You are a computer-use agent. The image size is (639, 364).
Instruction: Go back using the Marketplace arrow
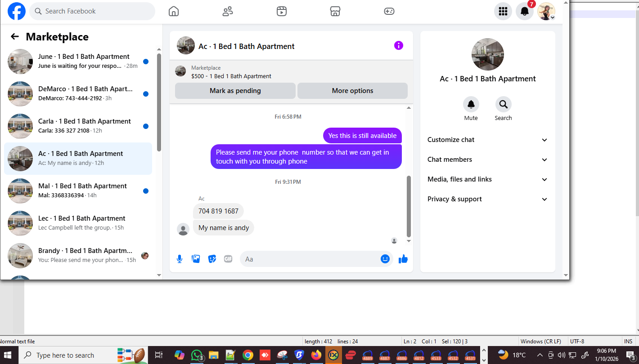click(15, 37)
